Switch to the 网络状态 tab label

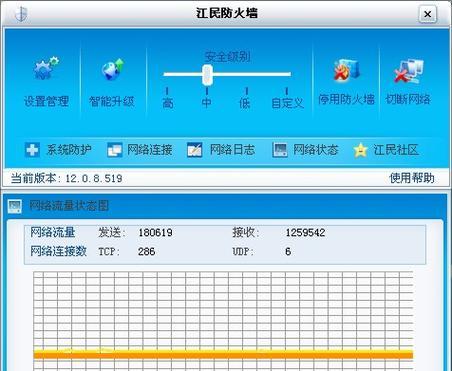tap(316, 150)
